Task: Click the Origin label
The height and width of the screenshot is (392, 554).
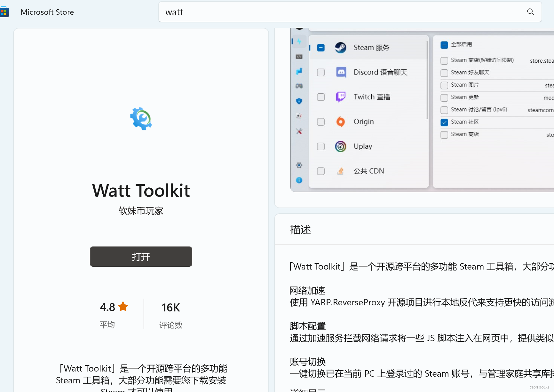Action: pos(364,122)
